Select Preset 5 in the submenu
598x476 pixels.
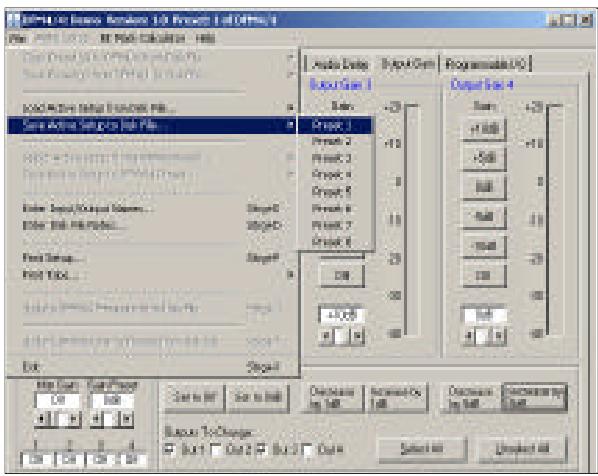coord(334,191)
